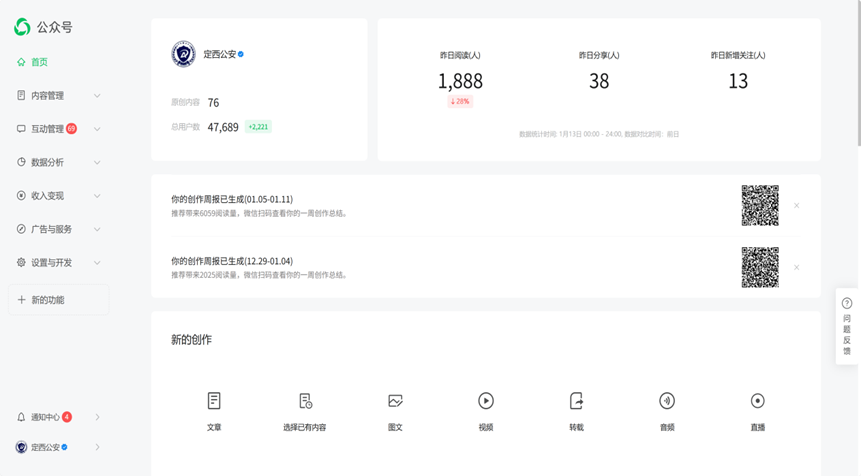861x476 pixels.
Task: Expand the 内容管理 menu
Action: 58,96
